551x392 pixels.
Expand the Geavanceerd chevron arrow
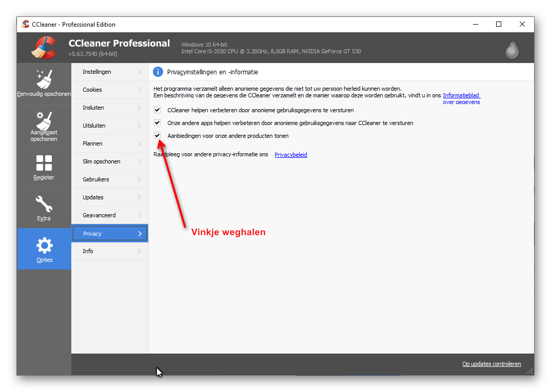tap(140, 215)
